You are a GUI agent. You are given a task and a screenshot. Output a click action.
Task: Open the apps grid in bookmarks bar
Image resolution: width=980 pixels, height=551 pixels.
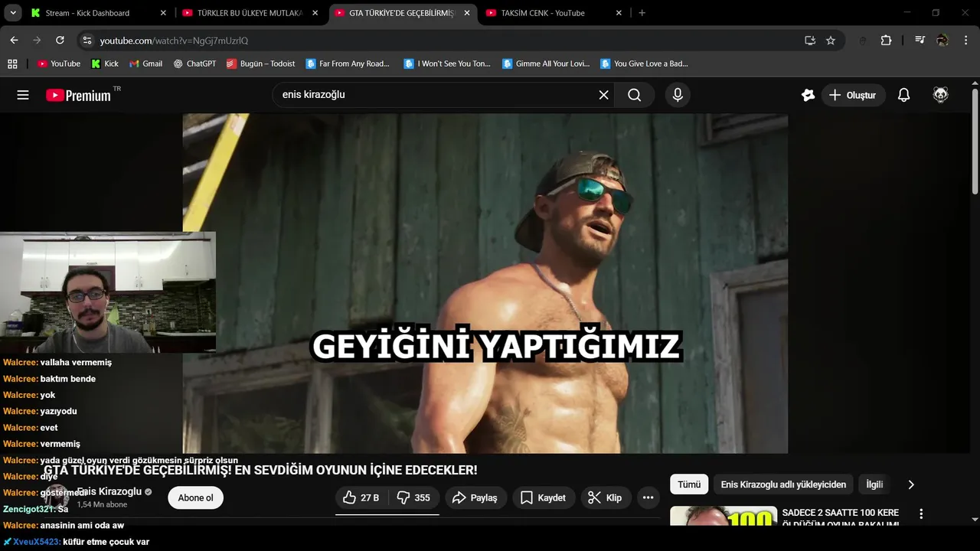coord(12,64)
